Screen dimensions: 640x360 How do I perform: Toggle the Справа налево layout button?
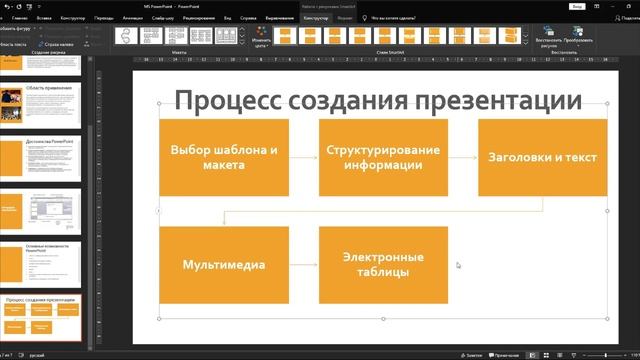pos(56,44)
